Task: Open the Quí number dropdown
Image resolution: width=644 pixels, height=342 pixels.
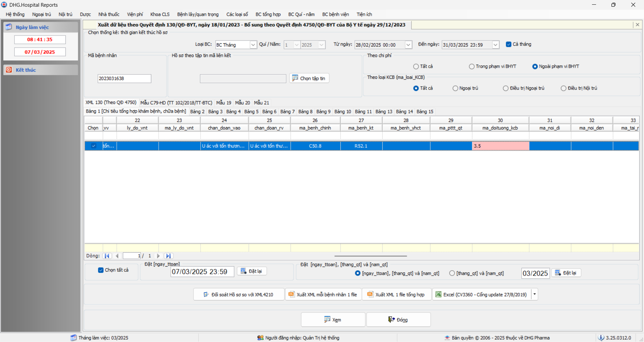Action: pos(297,45)
